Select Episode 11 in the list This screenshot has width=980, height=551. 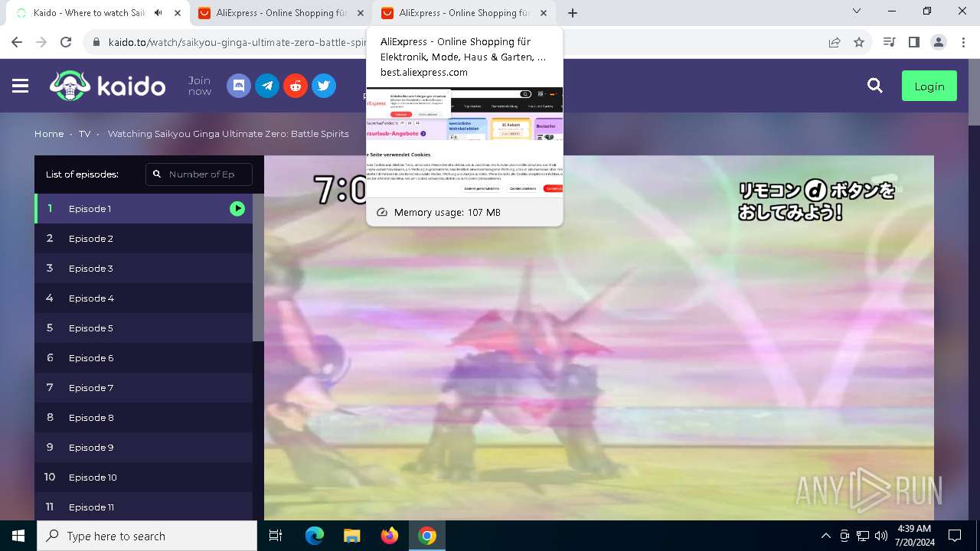[x=143, y=507]
